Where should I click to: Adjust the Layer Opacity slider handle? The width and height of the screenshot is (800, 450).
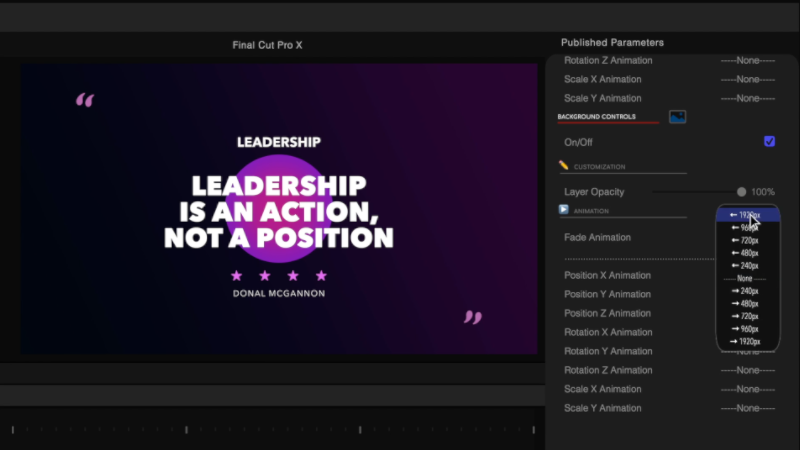[741, 192]
